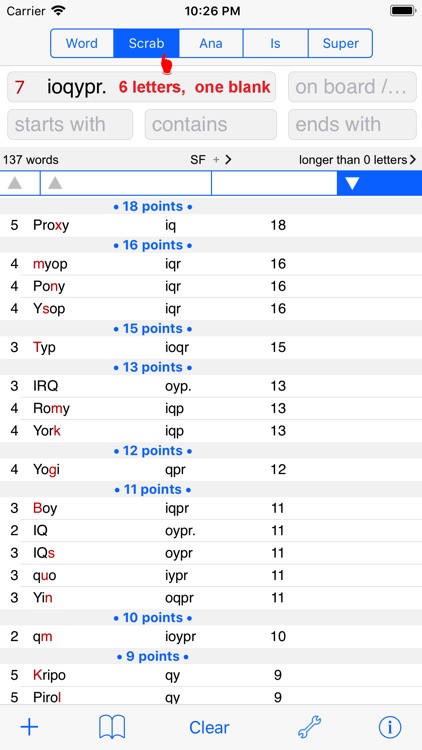Image resolution: width=422 pixels, height=750 pixels.
Task: Focus the 'ends with' field
Action: point(352,124)
